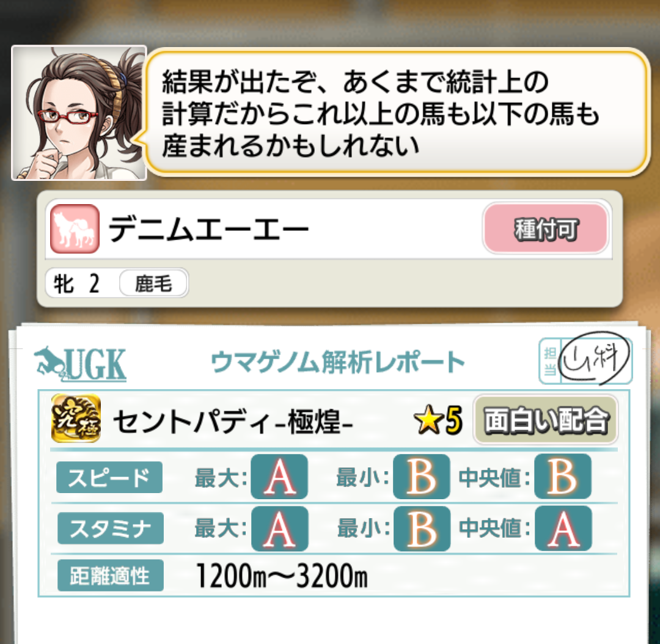Click the 鹿毛 coat color tag
The height and width of the screenshot is (644, 660).
[x=153, y=284]
